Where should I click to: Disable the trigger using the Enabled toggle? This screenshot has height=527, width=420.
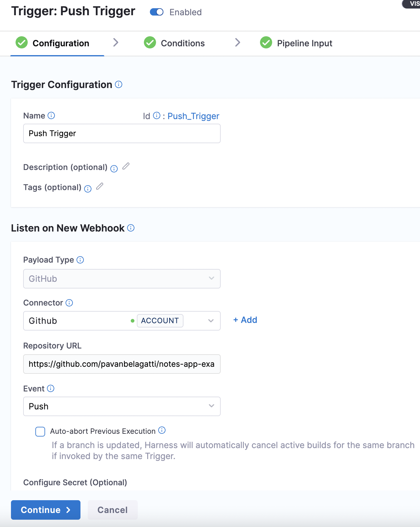157,12
